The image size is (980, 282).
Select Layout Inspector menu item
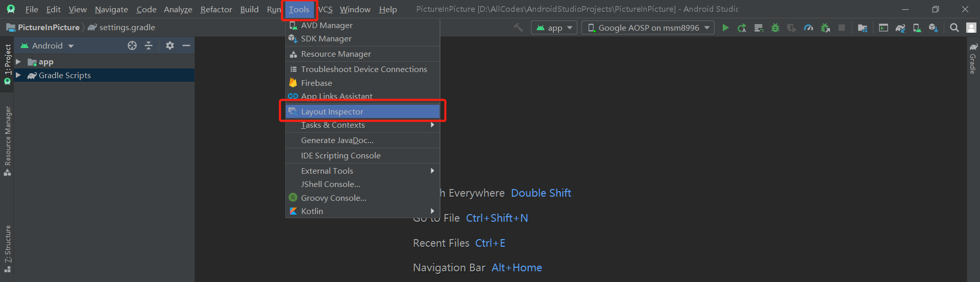(362, 111)
